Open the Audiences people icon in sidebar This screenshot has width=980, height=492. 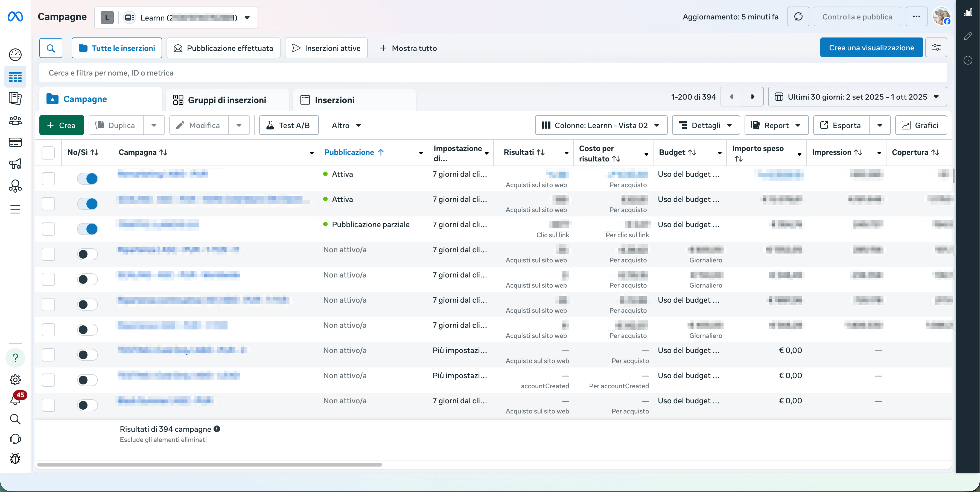[x=15, y=121]
